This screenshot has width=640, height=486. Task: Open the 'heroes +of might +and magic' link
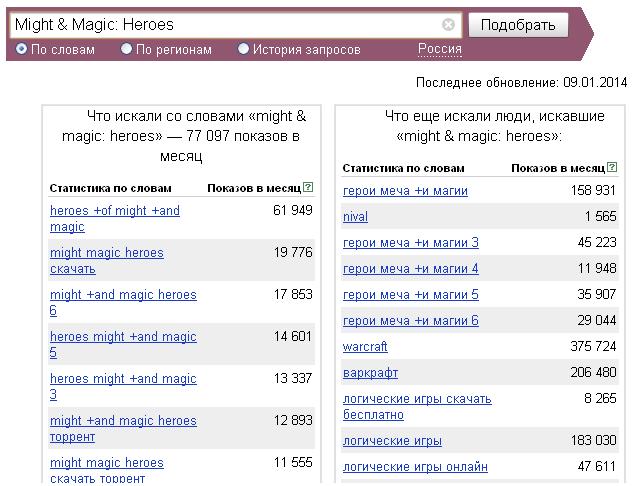115,219
